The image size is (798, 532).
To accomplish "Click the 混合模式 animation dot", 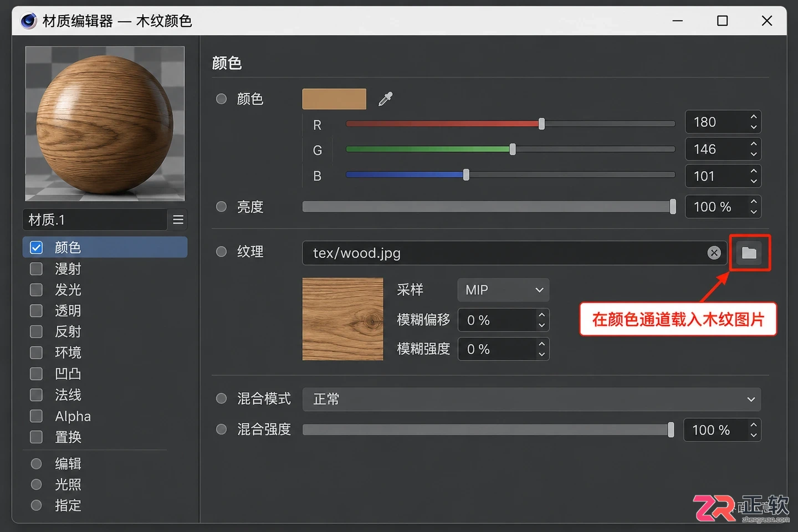I will (221, 398).
